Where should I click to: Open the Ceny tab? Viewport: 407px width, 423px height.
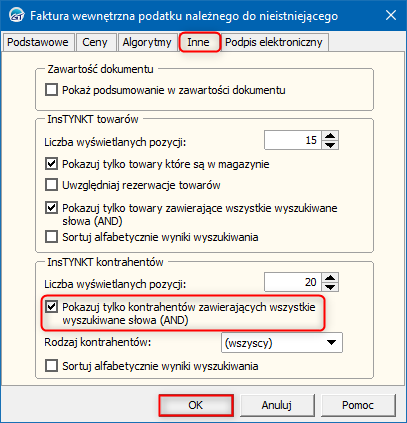pyautogui.click(x=95, y=42)
